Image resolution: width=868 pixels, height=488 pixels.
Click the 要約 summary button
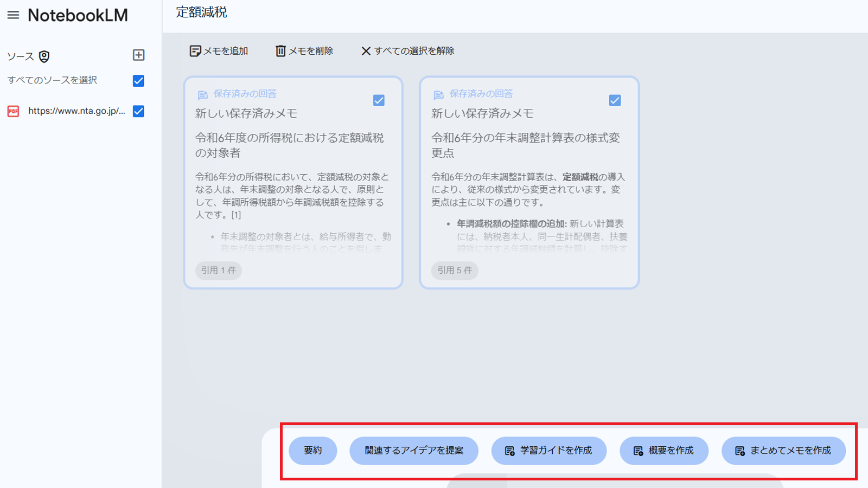pyautogui.click(x=313, y=450)
